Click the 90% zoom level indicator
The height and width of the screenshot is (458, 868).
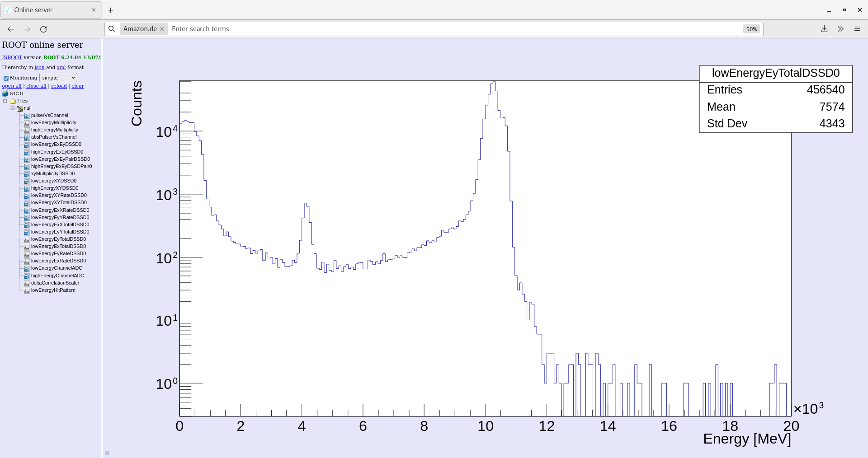click(x=751, y=29)
